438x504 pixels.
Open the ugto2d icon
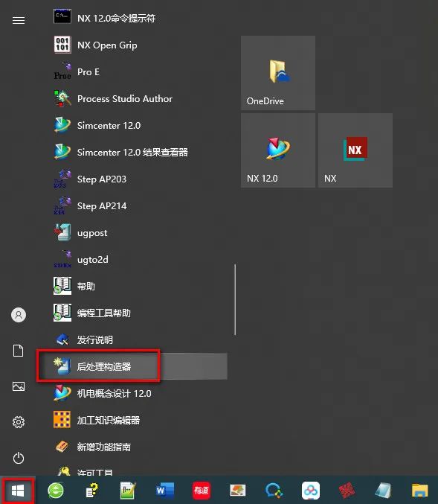[x=62, y=259]
